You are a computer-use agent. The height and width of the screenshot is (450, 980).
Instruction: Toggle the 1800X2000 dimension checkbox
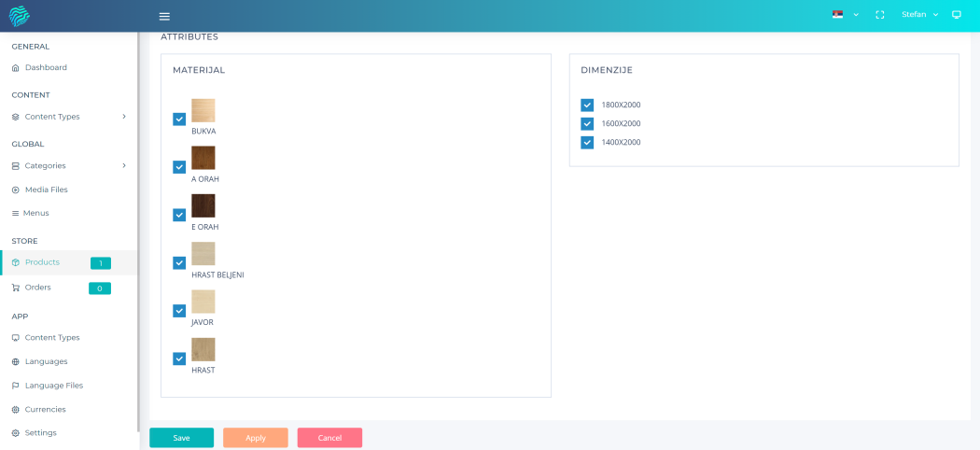pyautogui.click(x=587, y=105)
